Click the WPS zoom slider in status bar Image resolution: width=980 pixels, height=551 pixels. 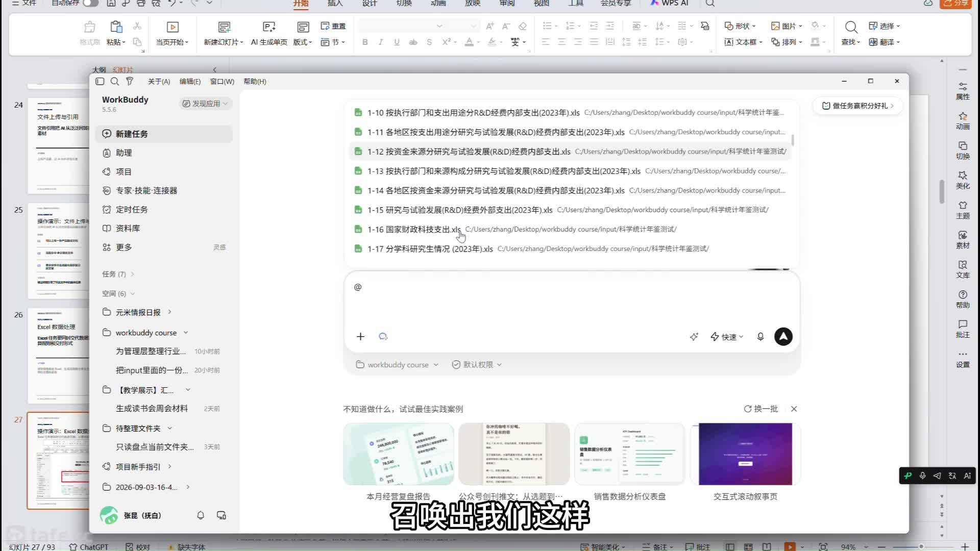click(x=921, y=547)
